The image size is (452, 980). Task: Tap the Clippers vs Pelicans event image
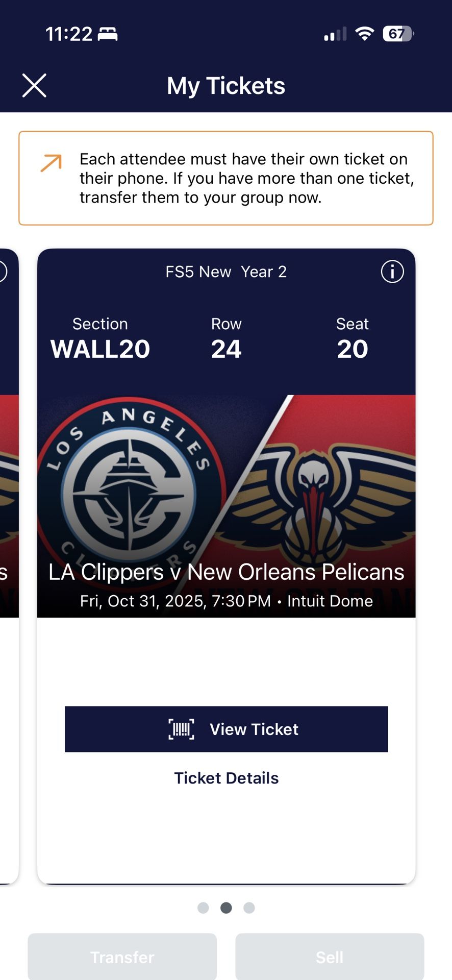[226, 490]
